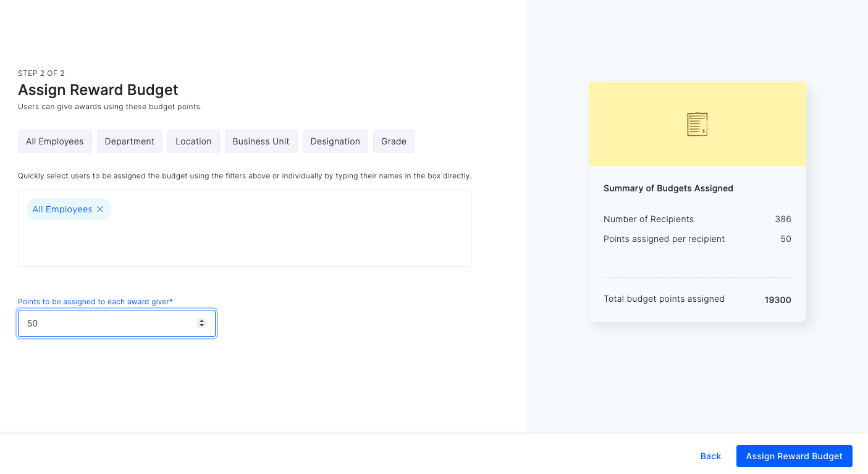Click inside the user selection box
Image resolution: width=868 pixels, height=474 pixels.
[245, 228]
